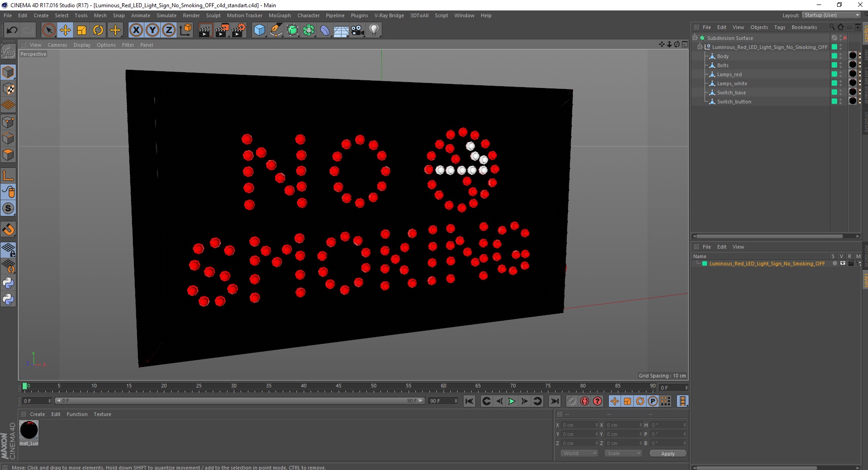Open the Spline pen tool
Image resolution: width=868 pixels, height=470 pixels.
[x=276, y=30]
